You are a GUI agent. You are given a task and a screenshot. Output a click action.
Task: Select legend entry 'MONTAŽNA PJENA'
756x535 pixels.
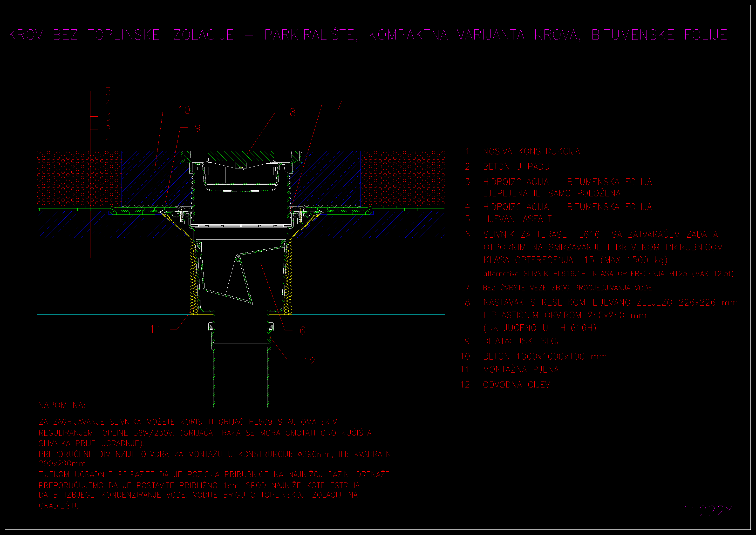[521, 370]
